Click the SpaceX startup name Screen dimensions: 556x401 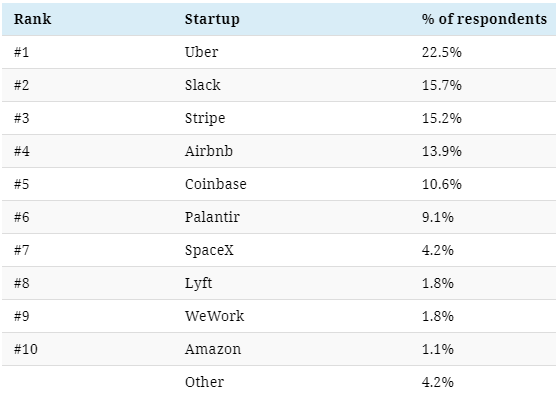(x=209, y=250)
